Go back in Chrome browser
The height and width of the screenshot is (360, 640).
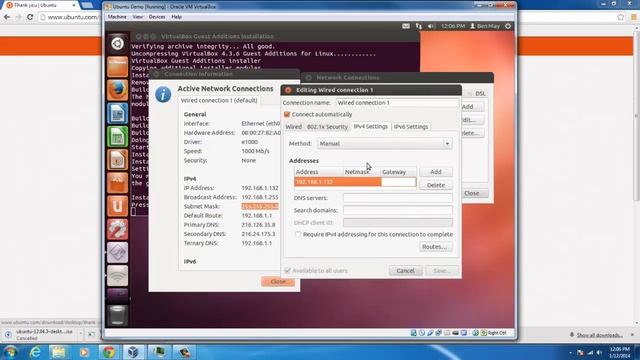(x=7, y=17)
